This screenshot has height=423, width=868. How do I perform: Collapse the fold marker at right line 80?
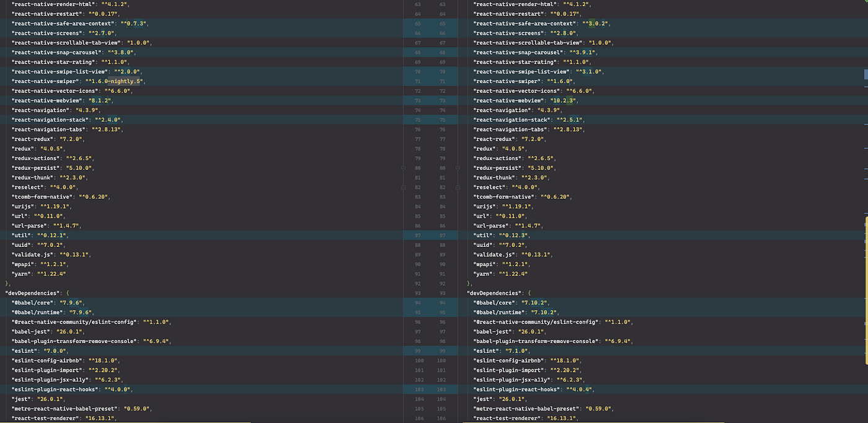pyautogui.click(x=458, y=168)
